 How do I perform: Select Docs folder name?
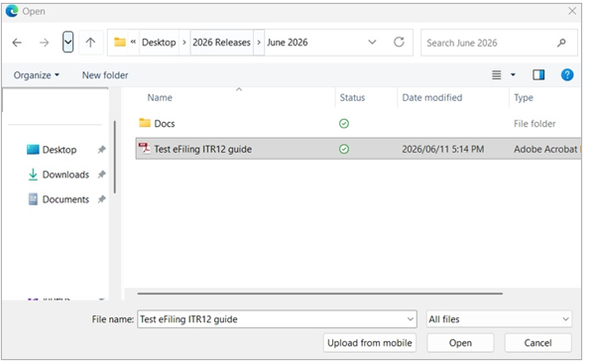[x=165, y=124]
